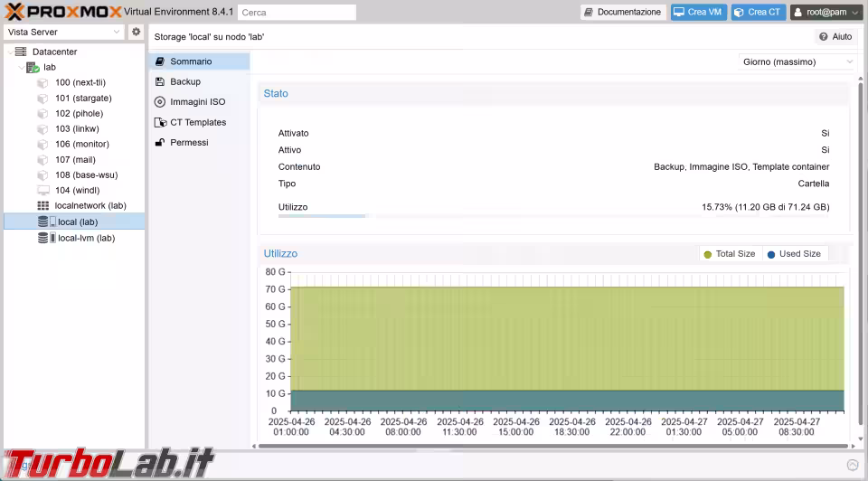The image size is (868, 481).
Task: Click storage icon of local (lab)
Action: [46, 222]
